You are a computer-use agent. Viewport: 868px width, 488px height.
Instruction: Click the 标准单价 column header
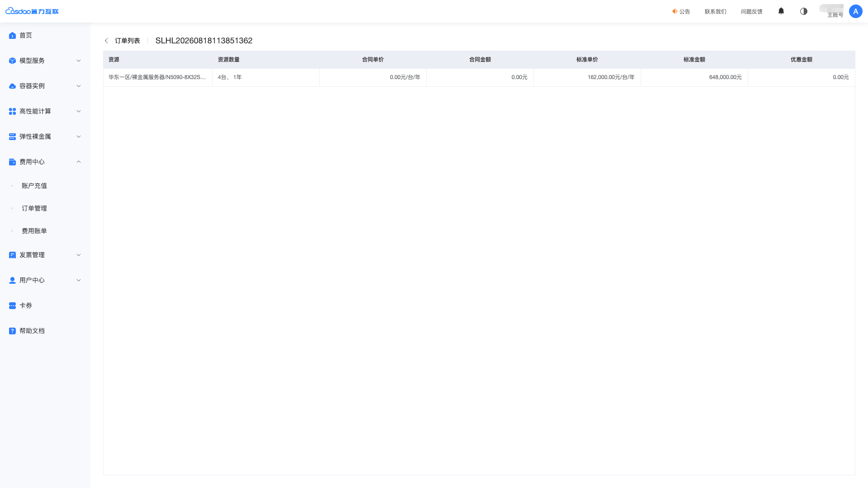(x=587, y=60)
